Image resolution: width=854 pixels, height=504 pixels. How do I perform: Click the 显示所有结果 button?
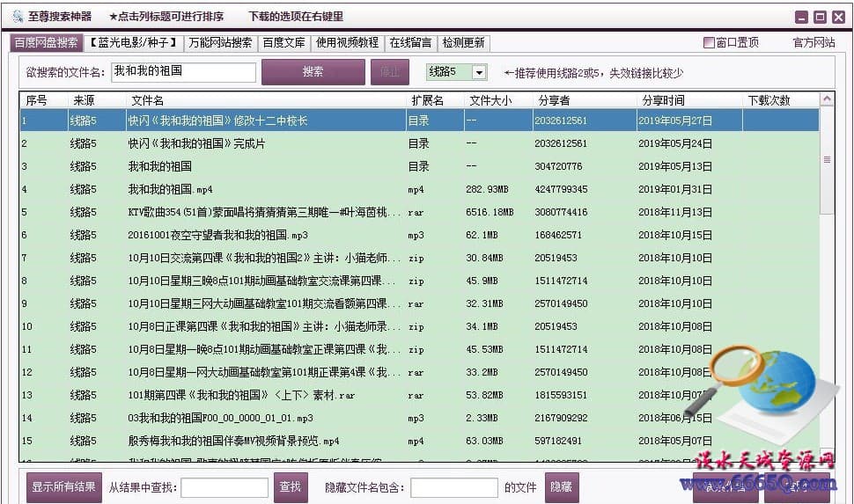click(63, 486)
